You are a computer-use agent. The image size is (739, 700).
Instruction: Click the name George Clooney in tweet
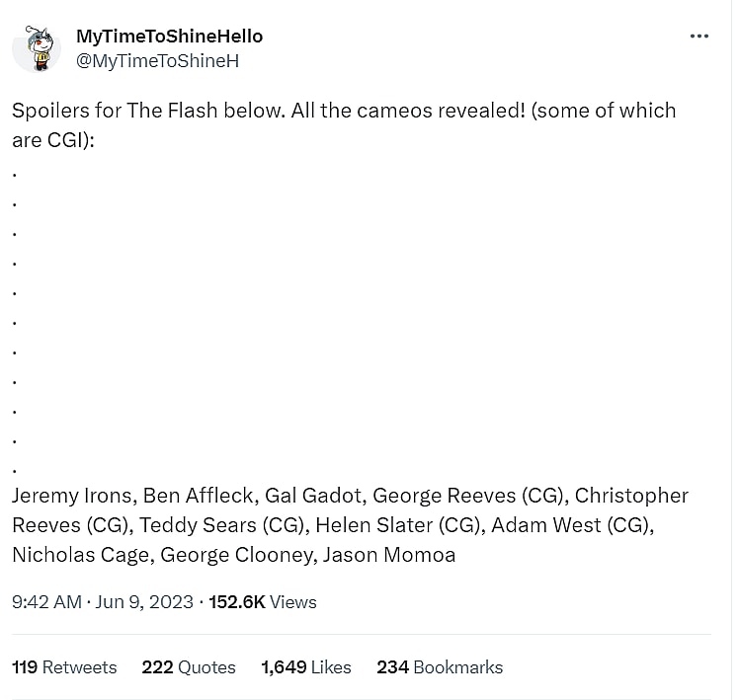[237, 555]
